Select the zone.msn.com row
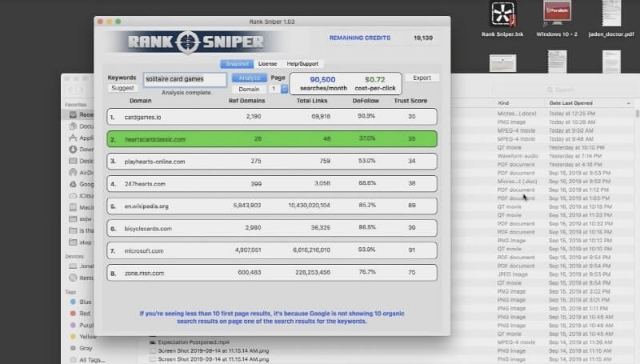 272,273
